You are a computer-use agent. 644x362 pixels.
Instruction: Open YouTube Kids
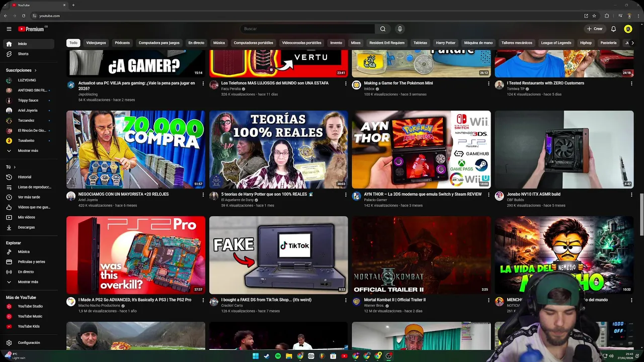coord(29,326)
